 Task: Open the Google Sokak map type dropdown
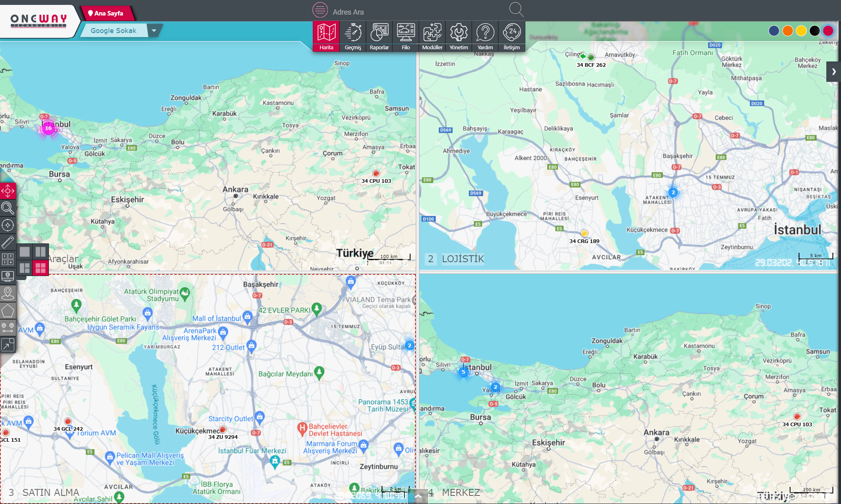pos(154,31)
